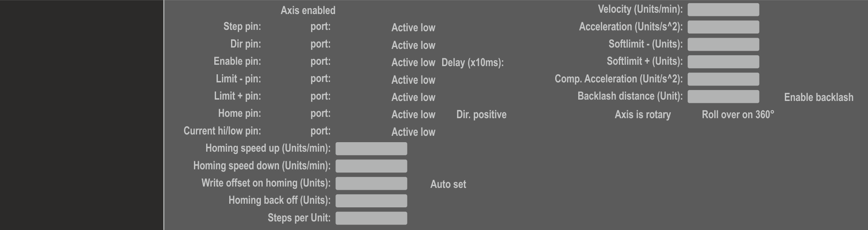The height and width of the screenshot is (230, 868).
Task: Focus the Write offset on homing field
Action: 371,183
